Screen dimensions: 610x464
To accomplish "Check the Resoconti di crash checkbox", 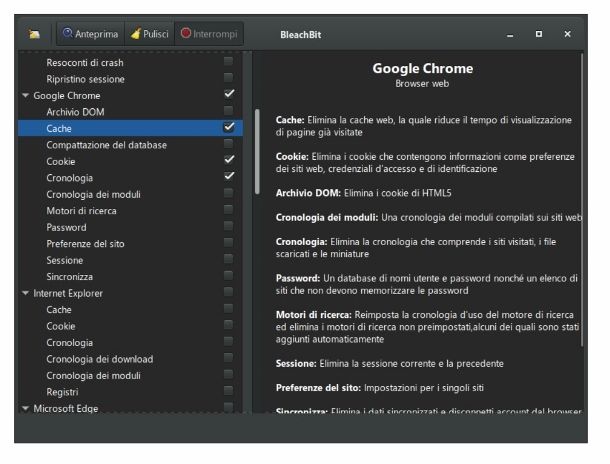I will (229, 61).
